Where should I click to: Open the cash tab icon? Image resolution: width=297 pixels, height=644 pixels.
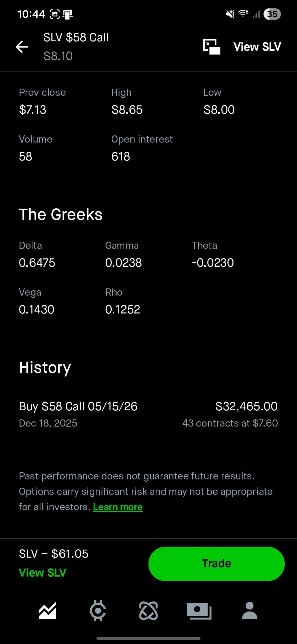199,611
